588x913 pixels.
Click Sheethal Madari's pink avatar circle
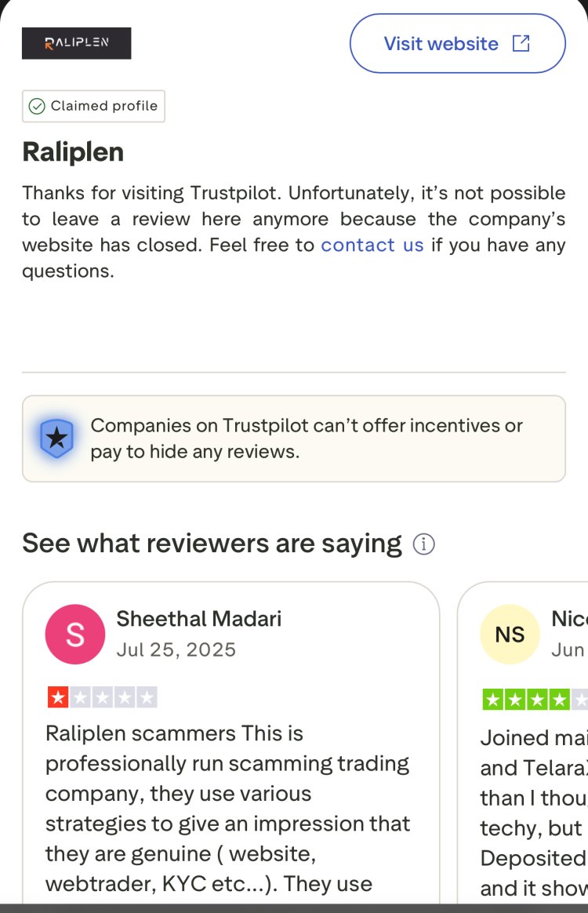[74, 634]
